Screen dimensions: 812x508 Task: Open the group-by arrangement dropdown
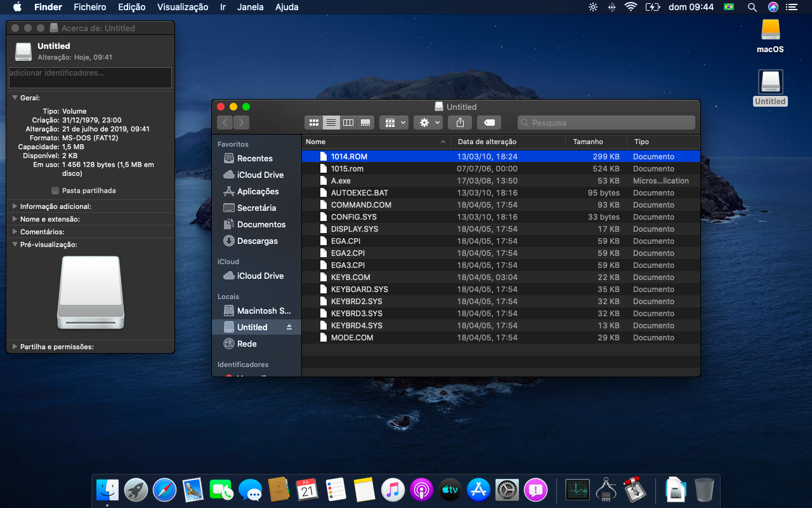pyautogui.click(x=393, y=123)
